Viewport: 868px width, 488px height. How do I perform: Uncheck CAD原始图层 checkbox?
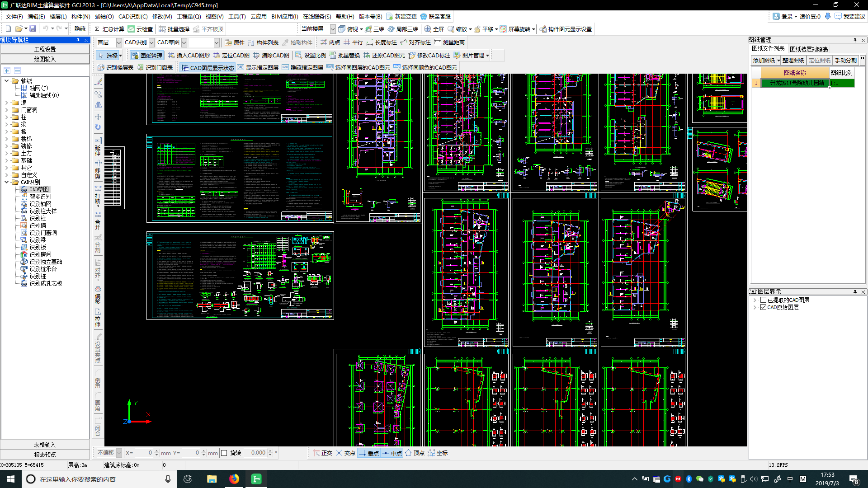pos(763,307)
